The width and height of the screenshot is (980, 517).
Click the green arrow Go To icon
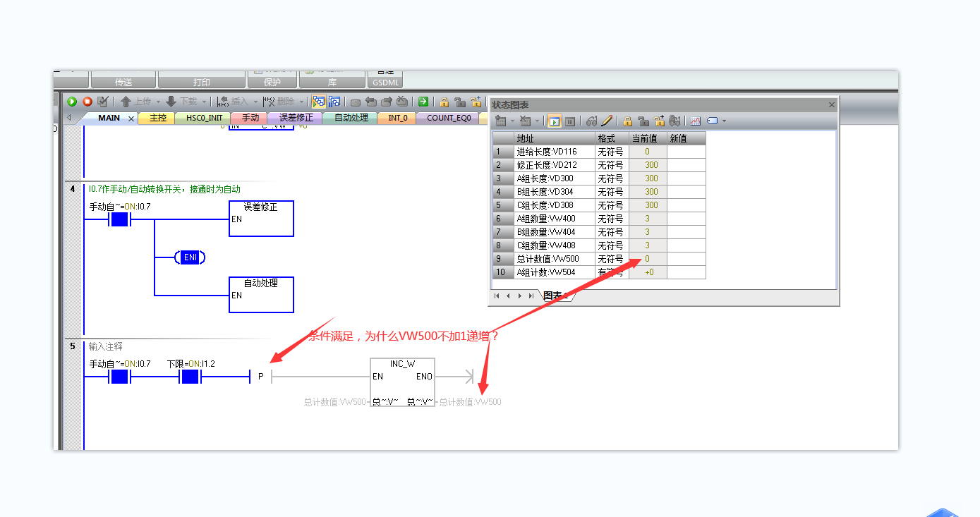coord(423,102)
